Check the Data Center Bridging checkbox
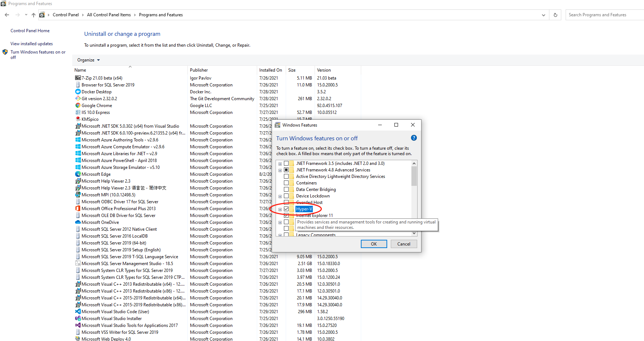 coord(286,189)
